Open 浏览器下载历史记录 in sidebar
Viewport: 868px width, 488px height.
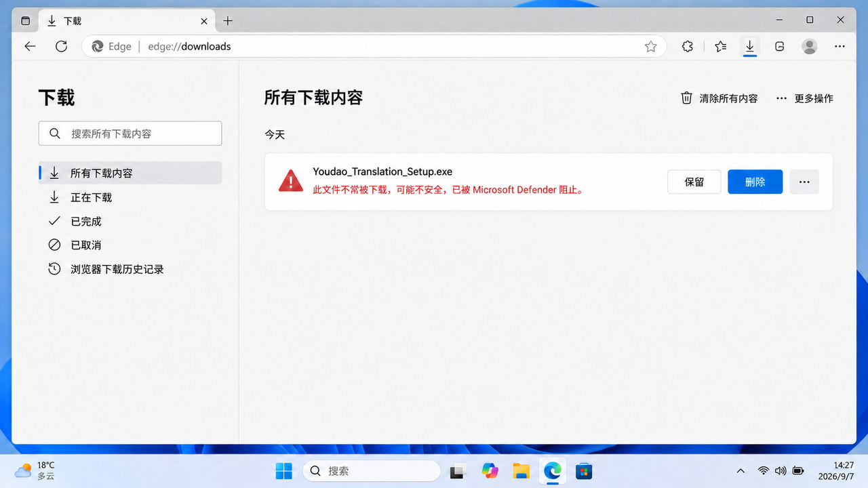pyautogui.click(x=130, y=269)
